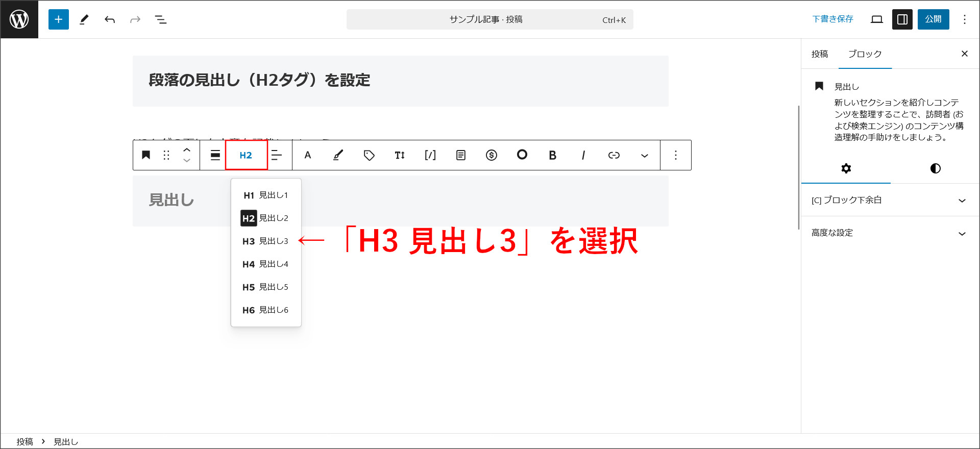Open the block inserter plus button
Viewport: 980px width, 449px height.
click(x=59, y=19)
